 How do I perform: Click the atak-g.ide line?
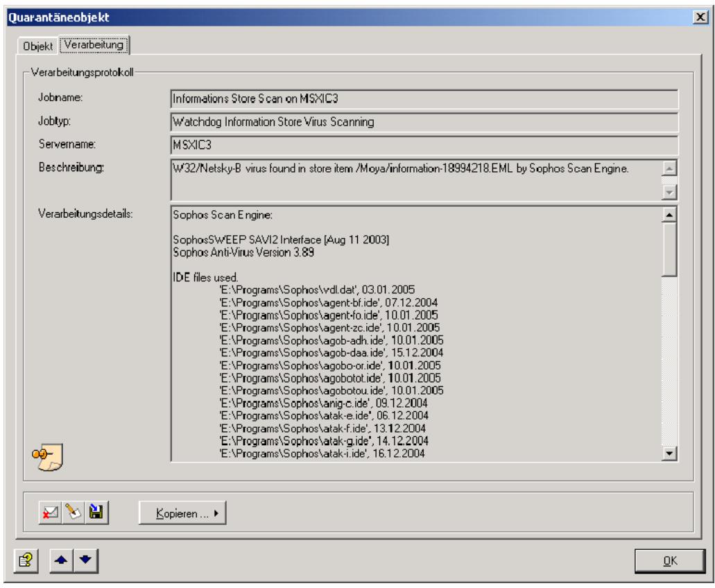coord(324,441)
